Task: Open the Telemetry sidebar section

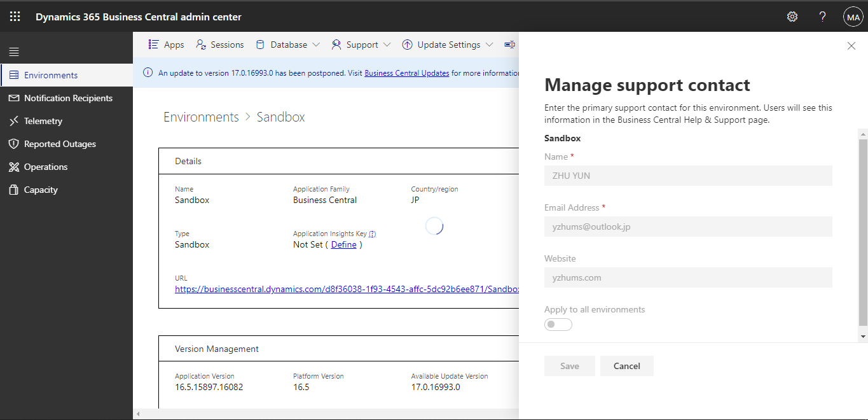Action: point(45,120)
